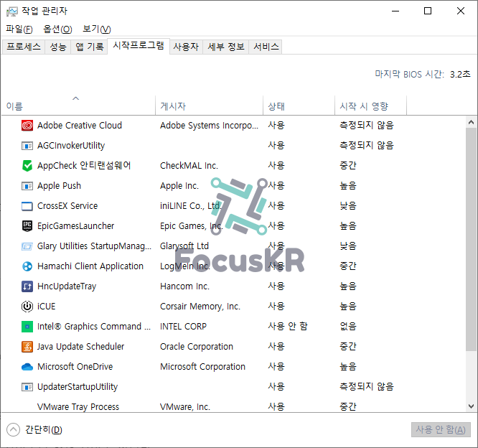Sort by 시작 시 영향 column header
The image size is (478, 448).
370,106
